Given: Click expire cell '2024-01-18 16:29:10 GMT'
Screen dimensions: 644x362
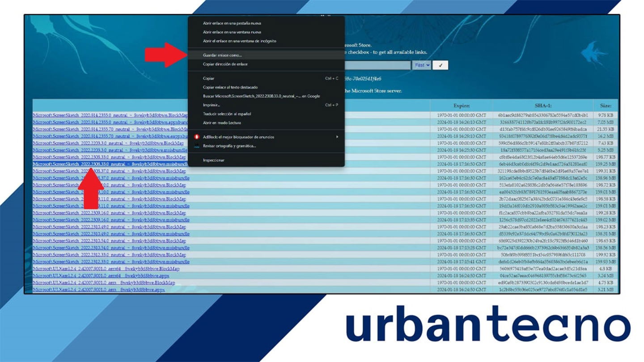Looking at the screenshot, I should click(462, 136).
